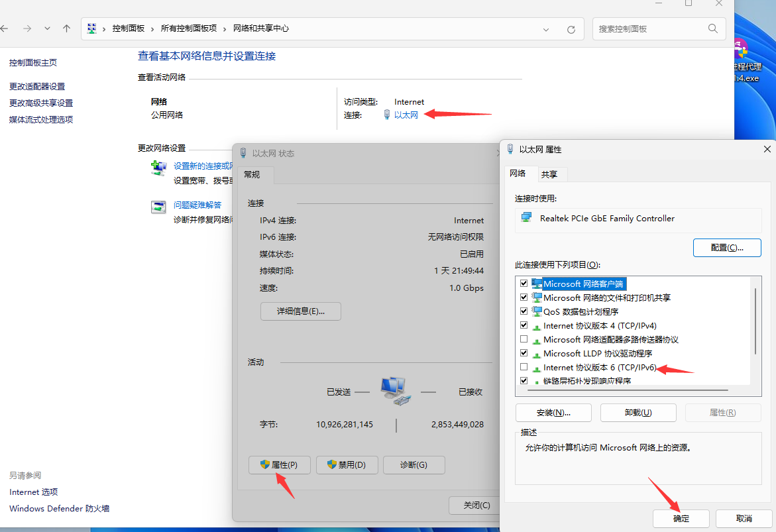Open 问题疑难解答 link
This screenshot has width=776, height=532.
[197, 205]
